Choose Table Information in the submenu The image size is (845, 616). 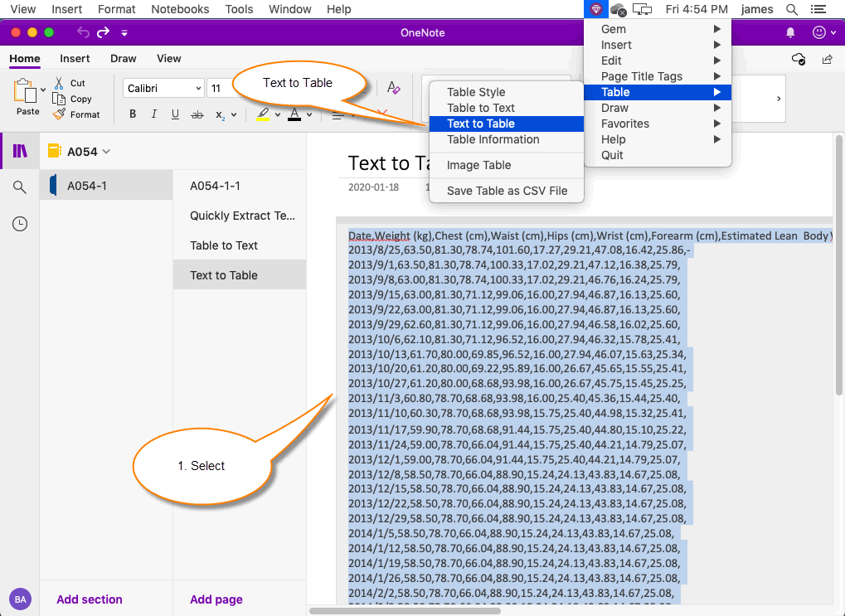click(507, 139)
